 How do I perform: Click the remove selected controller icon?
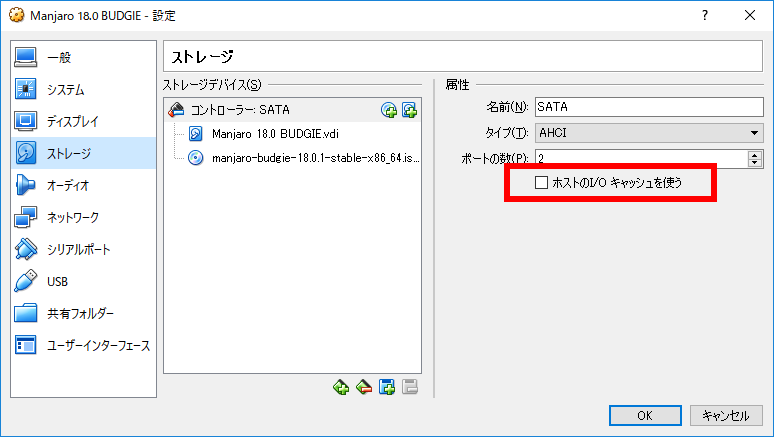[364, 387]
